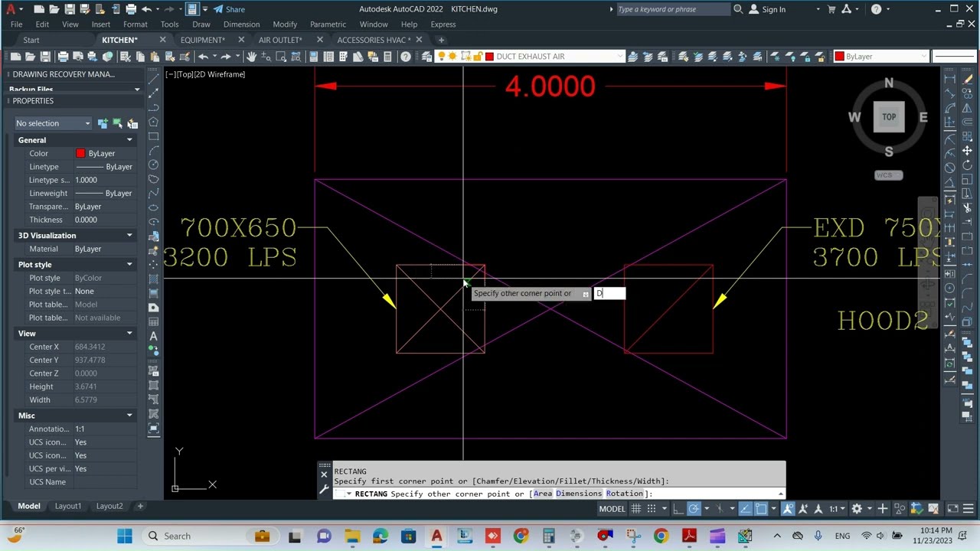
Task: Click the Sign In button
Action: click(767, 9)
